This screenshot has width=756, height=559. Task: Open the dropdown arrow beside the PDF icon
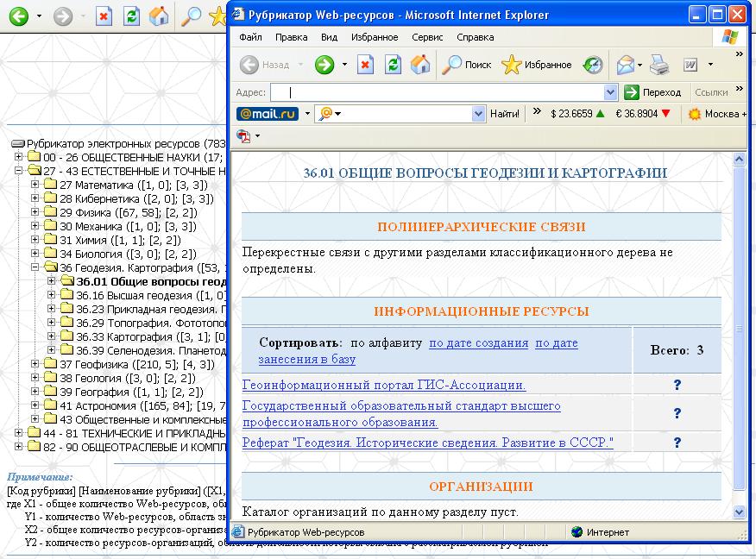click(x=257, y=136)
